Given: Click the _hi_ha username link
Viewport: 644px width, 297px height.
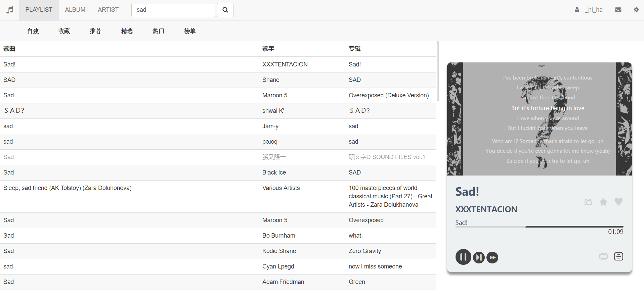Looking at the screenshot, I should tap(594, 10).
